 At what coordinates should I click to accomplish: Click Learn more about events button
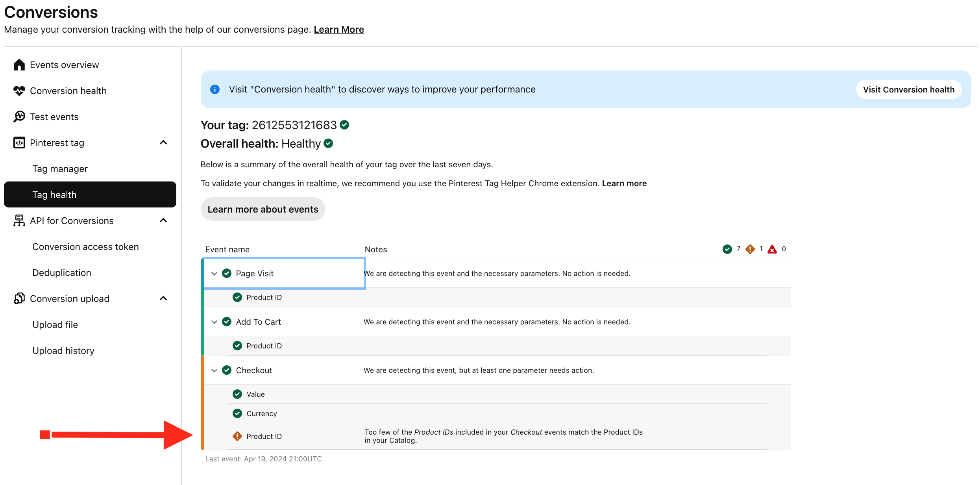263,209
